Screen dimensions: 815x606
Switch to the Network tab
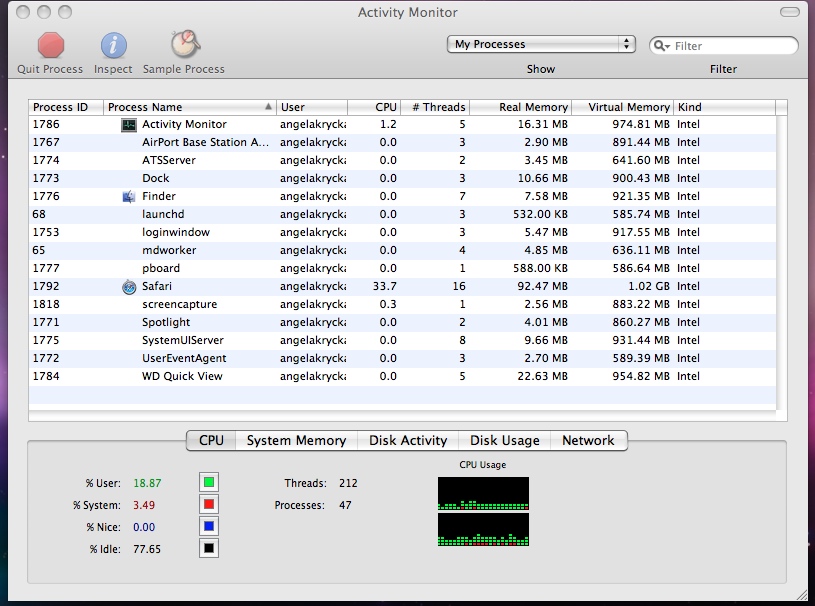(x=588, y=441)
